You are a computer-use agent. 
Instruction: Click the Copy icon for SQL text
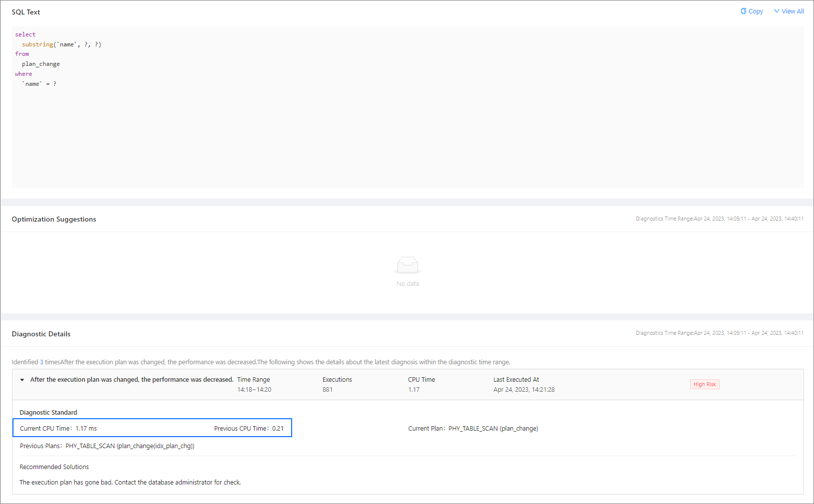[744, 11]
